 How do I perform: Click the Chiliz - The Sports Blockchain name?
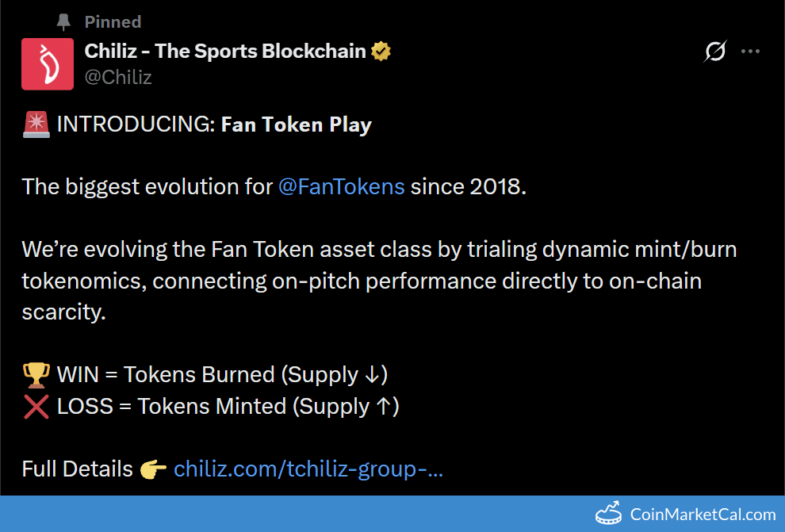pyautogui.click(x=225, y=52)
